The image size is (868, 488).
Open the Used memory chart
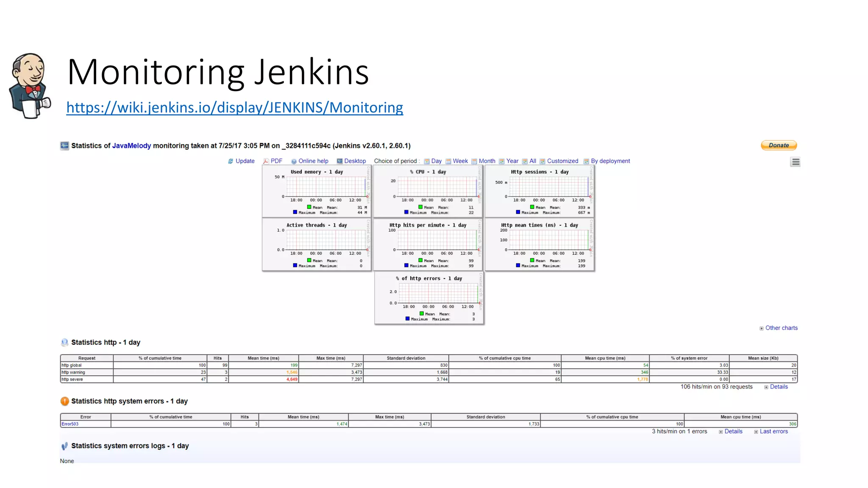tap(317, 191)
